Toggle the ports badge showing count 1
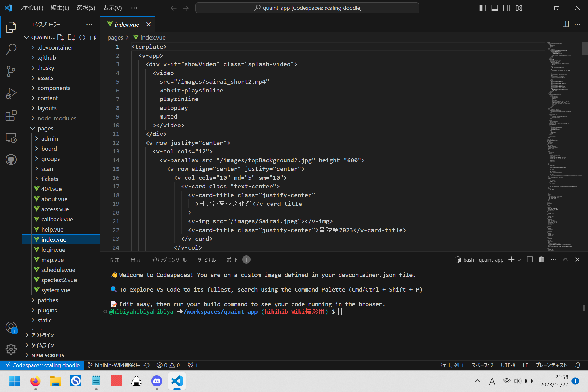Screen dimensions: 588x392 [246, 259]
